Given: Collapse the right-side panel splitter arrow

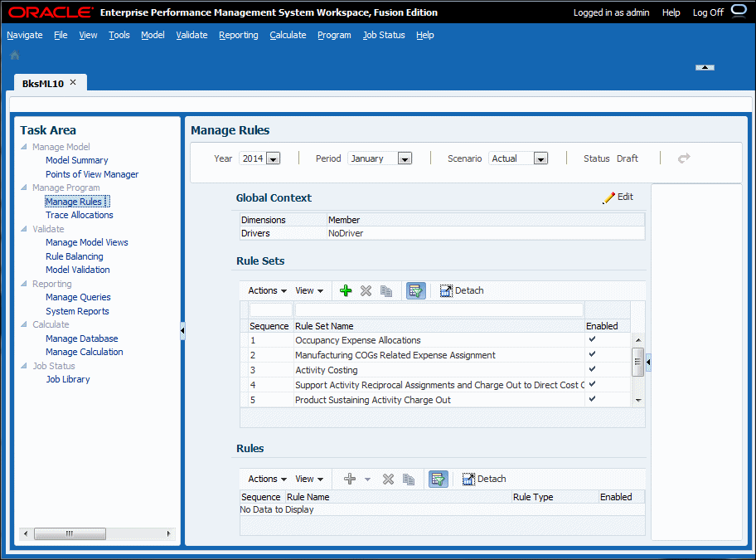Looking at the screenshot, I should 648,362.
